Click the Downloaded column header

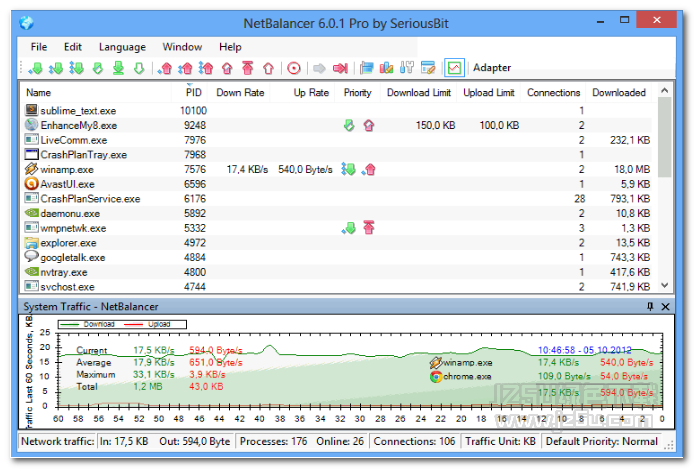coord(619,92)
